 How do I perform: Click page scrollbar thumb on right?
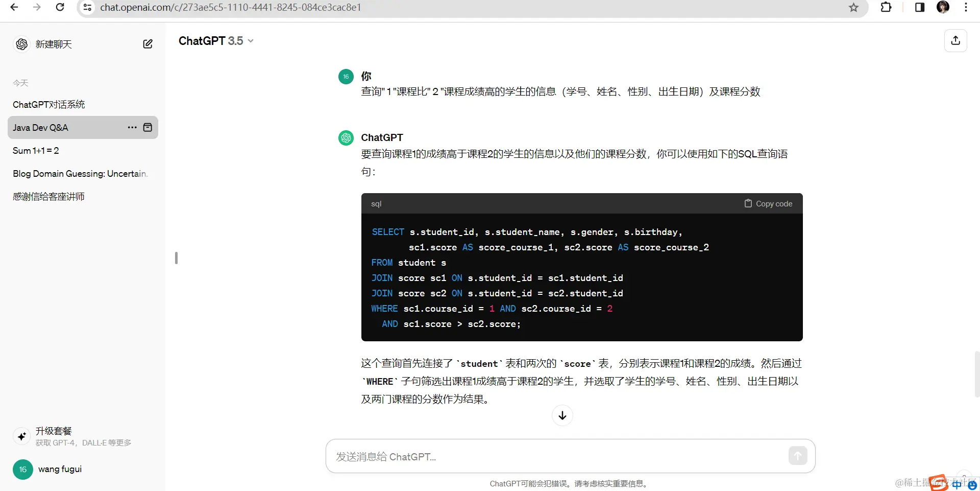(977, 374)
